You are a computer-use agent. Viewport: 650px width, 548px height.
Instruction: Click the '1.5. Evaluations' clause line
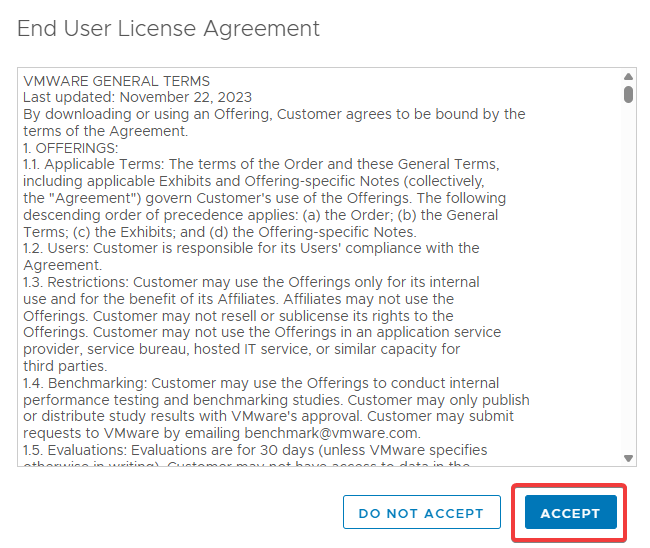click(255, 450)
